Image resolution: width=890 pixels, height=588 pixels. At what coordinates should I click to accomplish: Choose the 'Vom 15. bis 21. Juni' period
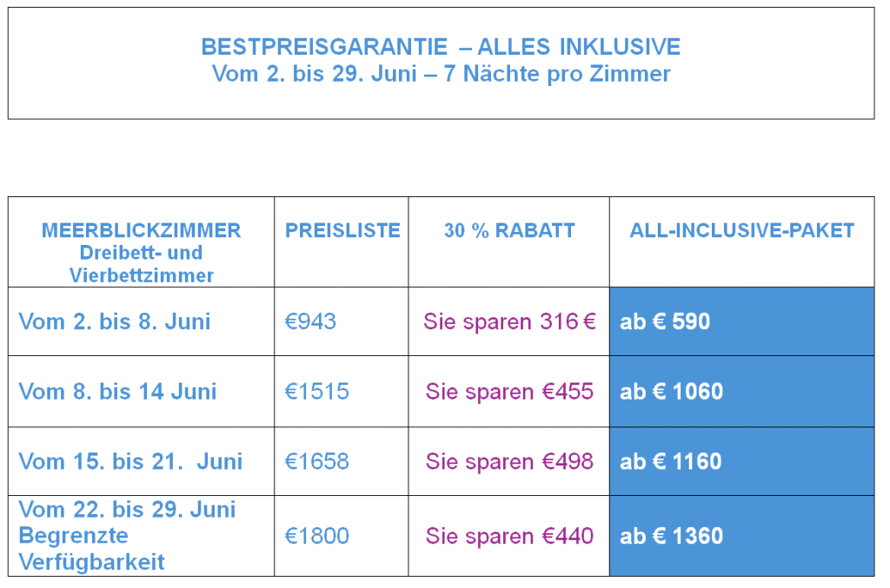coord(130,461)
